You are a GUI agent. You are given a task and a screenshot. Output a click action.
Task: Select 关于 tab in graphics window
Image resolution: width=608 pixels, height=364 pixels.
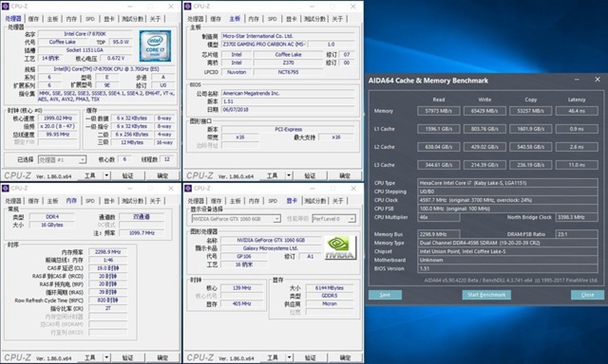[338, 201]
